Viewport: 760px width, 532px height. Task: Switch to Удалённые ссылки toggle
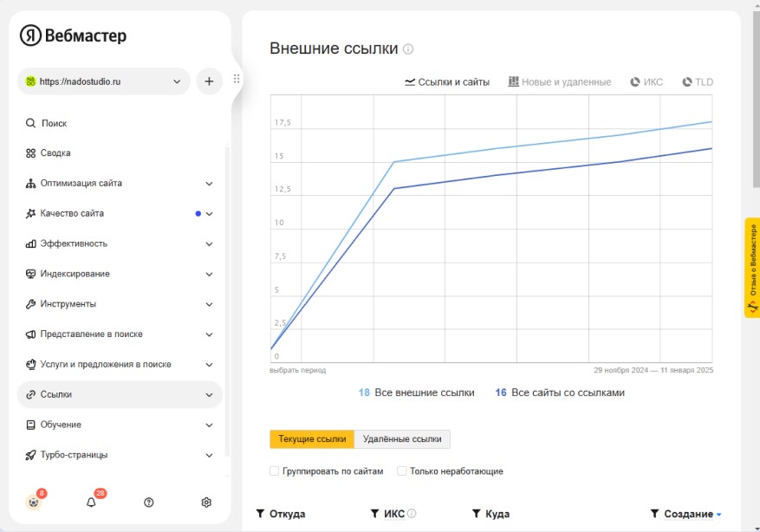tap(402, 439)
